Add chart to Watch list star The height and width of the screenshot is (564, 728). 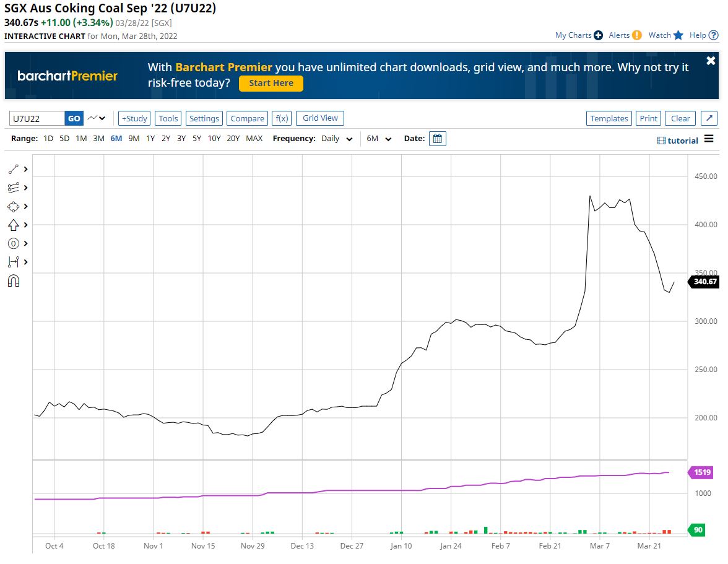pyautogui.click(x=678, y=35)
